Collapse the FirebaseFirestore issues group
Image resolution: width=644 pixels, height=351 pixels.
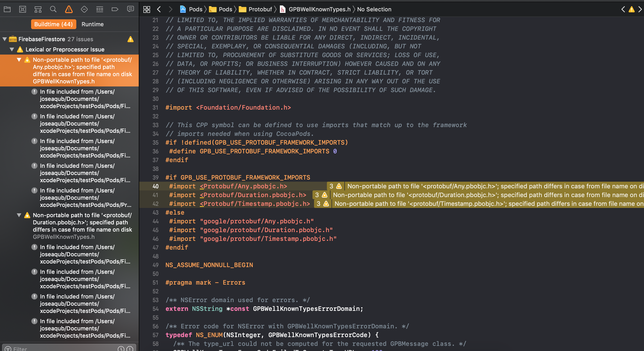pos(4,39)
